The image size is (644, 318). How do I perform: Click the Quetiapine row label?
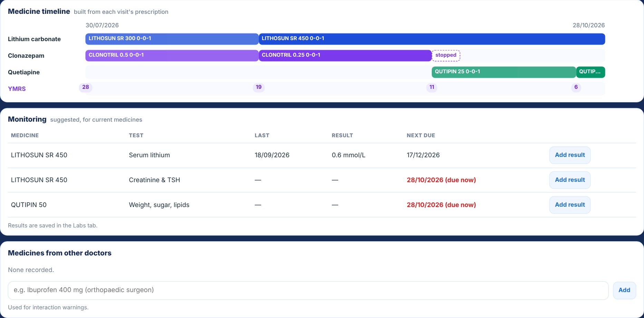tap(24, 72)
